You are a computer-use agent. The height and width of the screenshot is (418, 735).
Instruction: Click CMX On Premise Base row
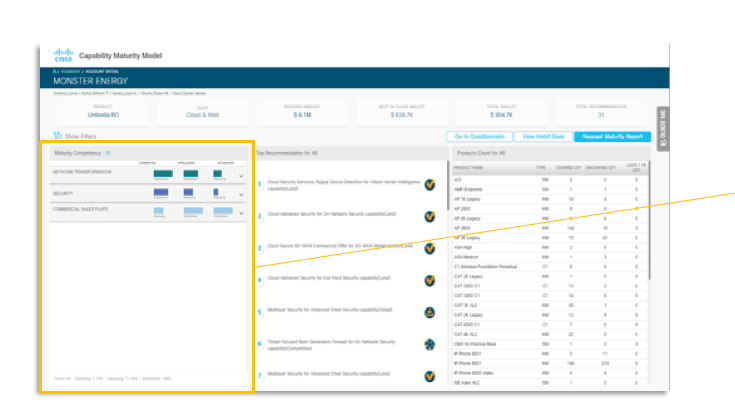550,344
